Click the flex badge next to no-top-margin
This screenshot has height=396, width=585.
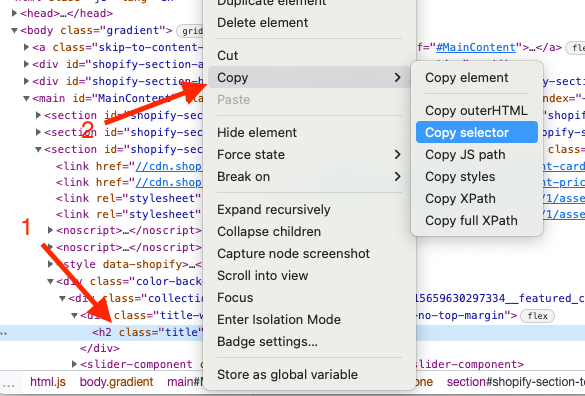(537, 316)
